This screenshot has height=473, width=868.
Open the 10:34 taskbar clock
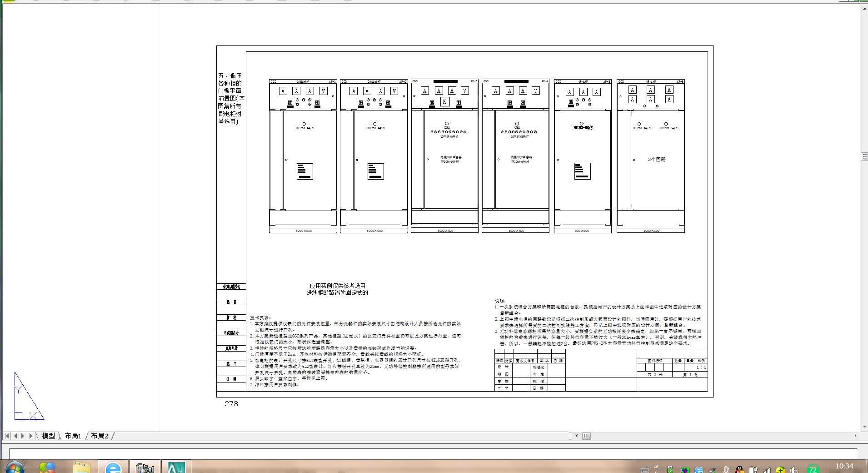click(844, 466)
